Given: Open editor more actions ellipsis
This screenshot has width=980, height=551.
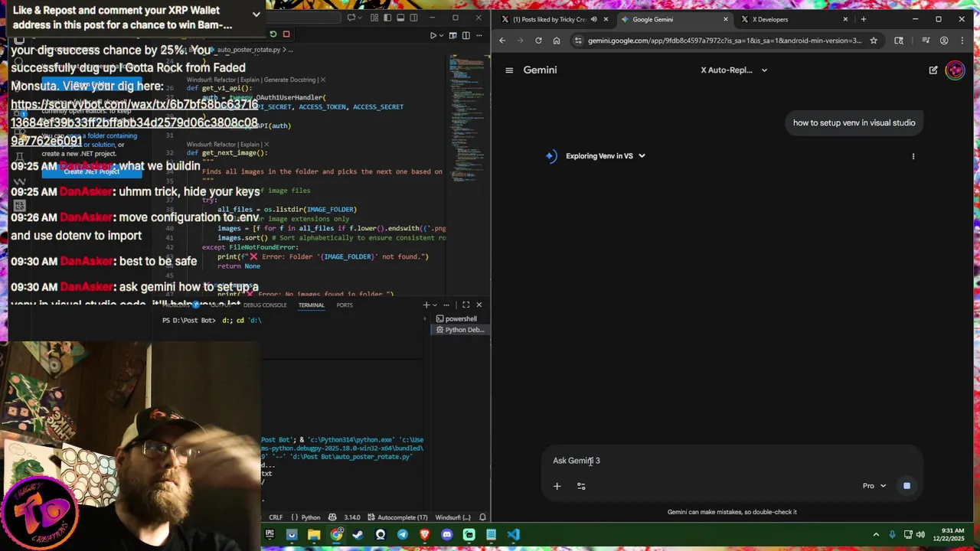Looking at the screenshot, I should (478, 35).
